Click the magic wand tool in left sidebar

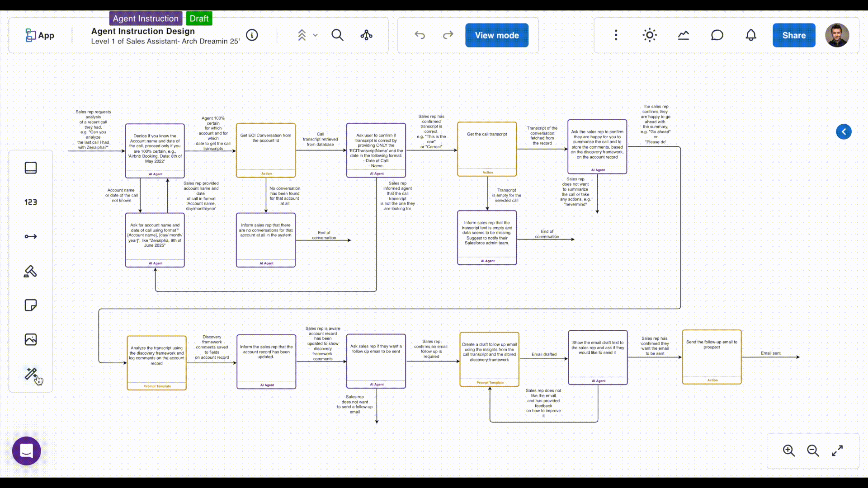click(30, 374)
